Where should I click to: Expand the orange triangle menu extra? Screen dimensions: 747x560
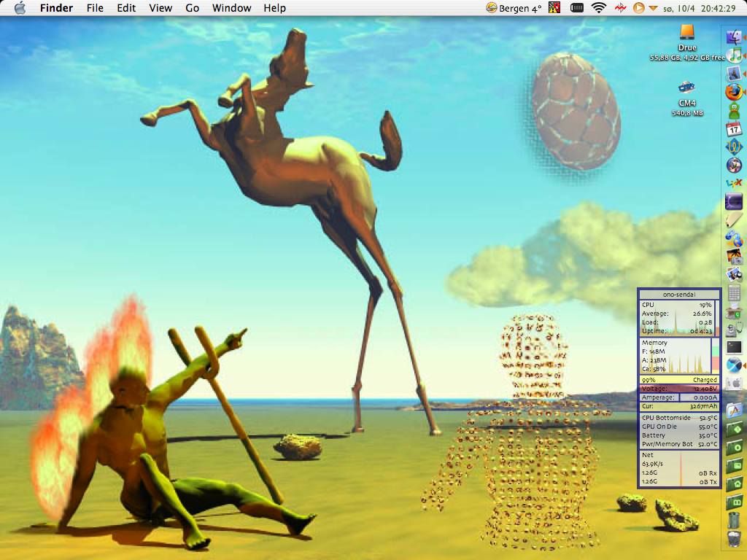(653, 8)
